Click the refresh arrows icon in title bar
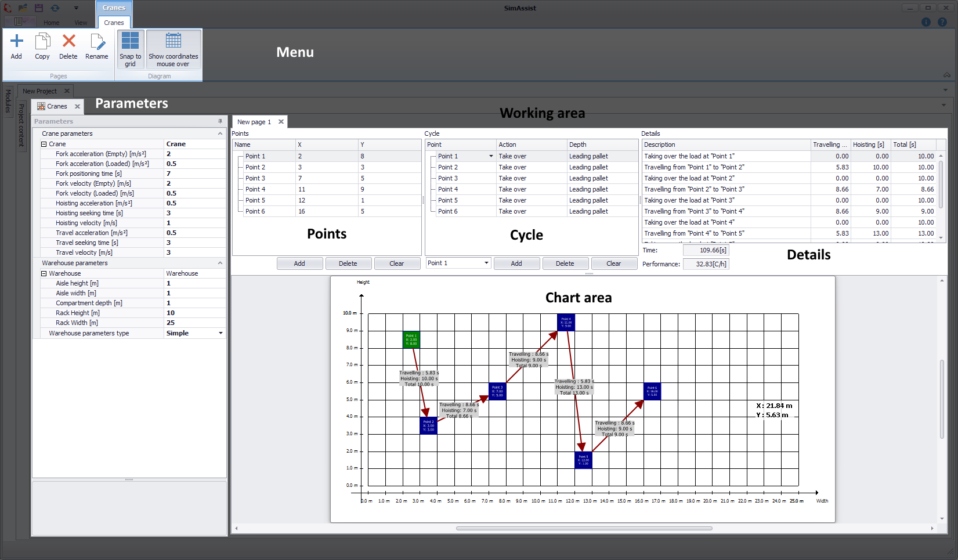Screen dimensions: 958x560 coord(55,8)
